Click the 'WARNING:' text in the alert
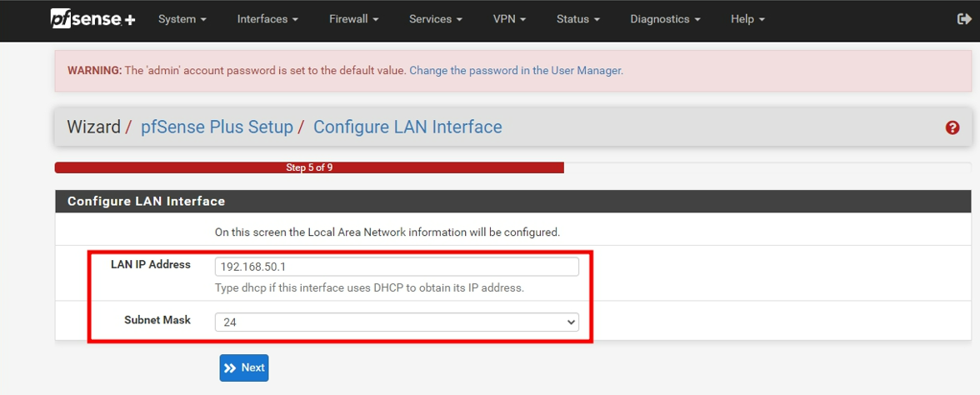 94,71
